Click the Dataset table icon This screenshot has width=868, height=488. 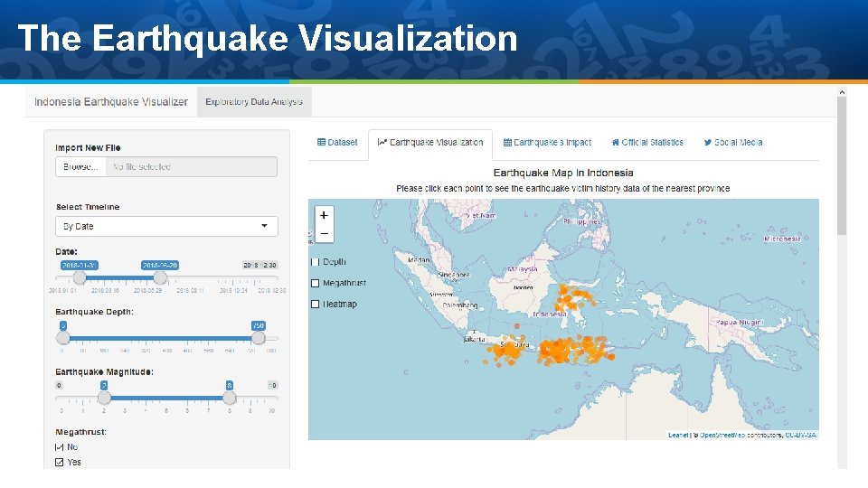321,142
